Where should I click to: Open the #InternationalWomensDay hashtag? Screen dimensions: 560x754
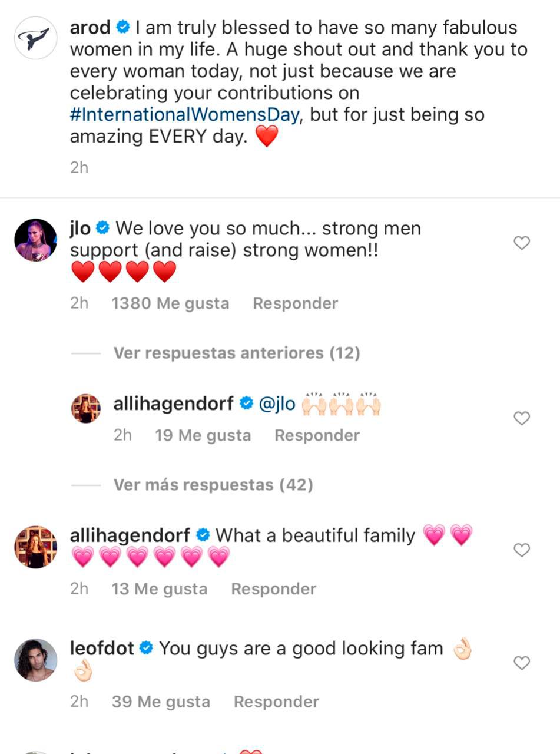pyautogui.click(x=184, y=114)
